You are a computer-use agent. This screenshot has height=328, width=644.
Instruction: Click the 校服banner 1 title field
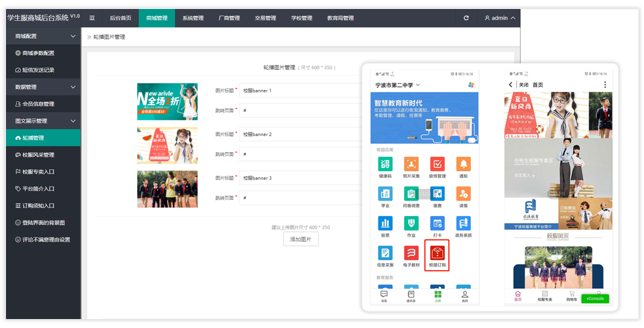(299, 91)
